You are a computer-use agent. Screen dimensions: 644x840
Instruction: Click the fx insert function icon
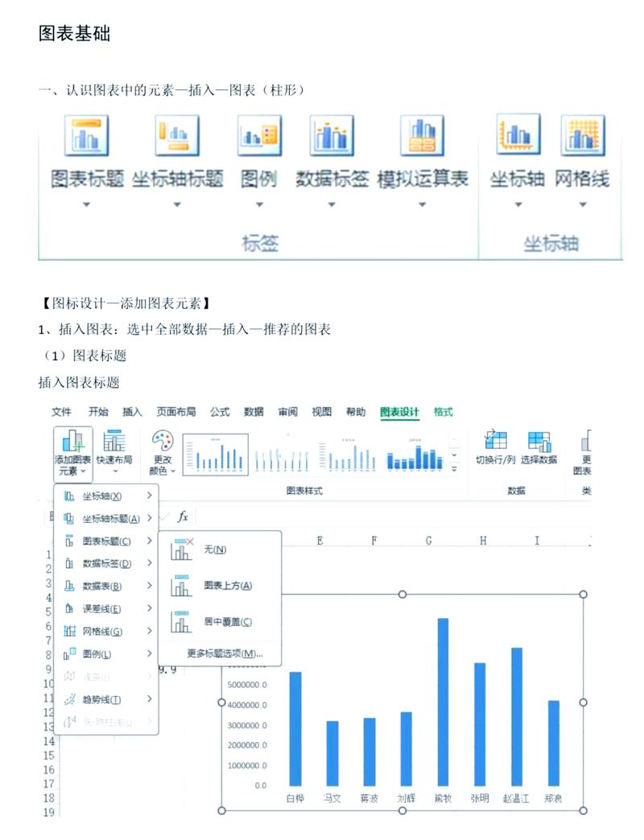184,517
